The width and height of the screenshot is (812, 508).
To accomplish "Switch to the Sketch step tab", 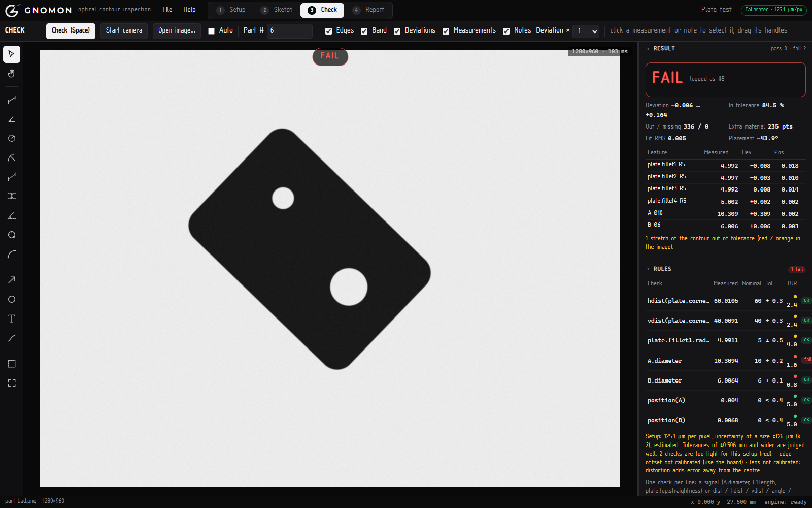I will pyautogui.click(x=277, y=10).
